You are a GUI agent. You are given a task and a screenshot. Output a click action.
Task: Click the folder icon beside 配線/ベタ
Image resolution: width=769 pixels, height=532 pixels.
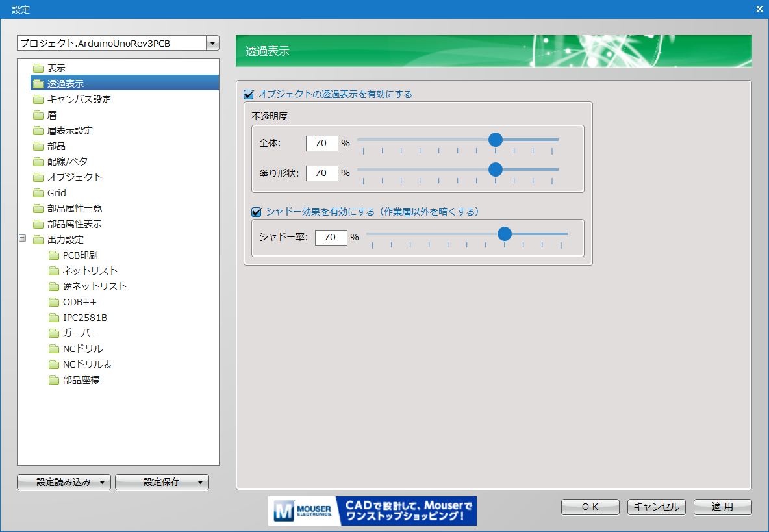coord(38,162)
